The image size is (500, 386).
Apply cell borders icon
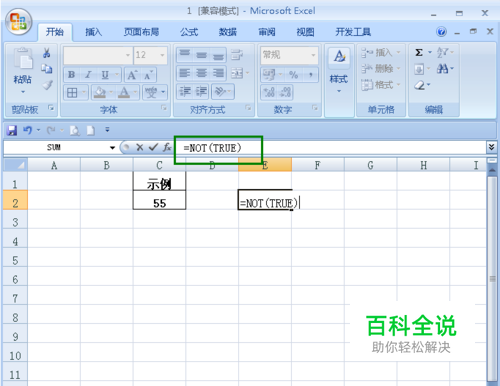point(72,92)
